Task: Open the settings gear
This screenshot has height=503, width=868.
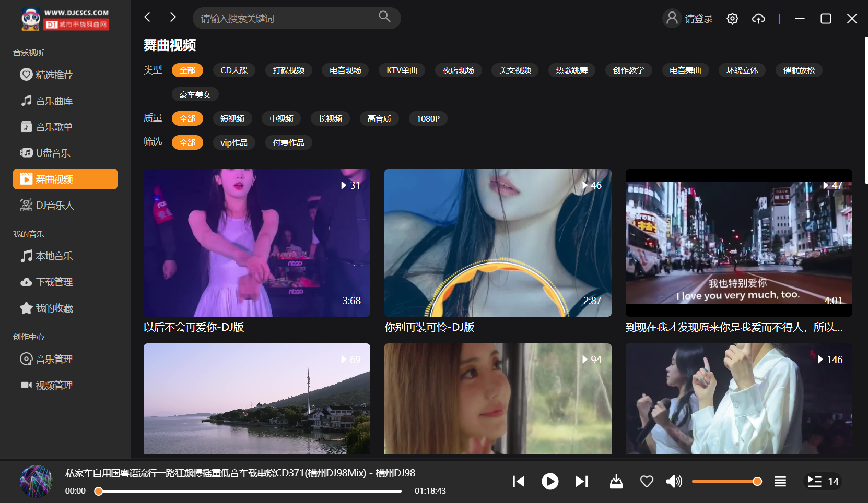Action: point(732,19)
